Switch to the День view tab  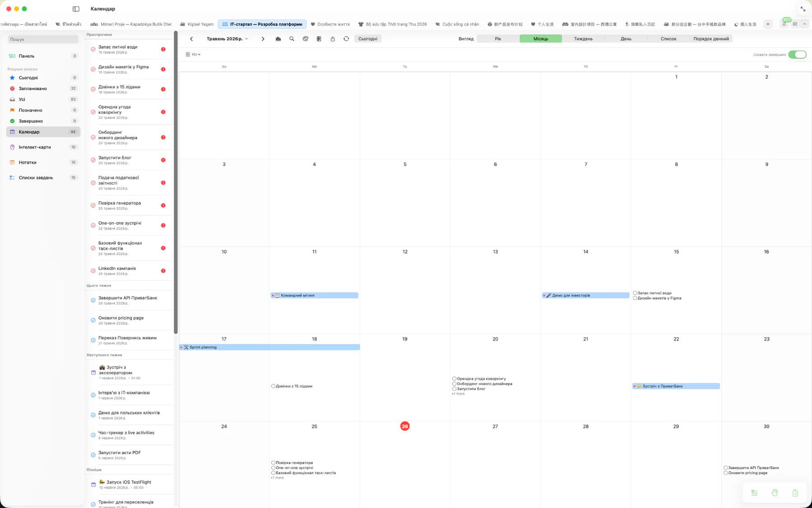[x=626, y=39]
